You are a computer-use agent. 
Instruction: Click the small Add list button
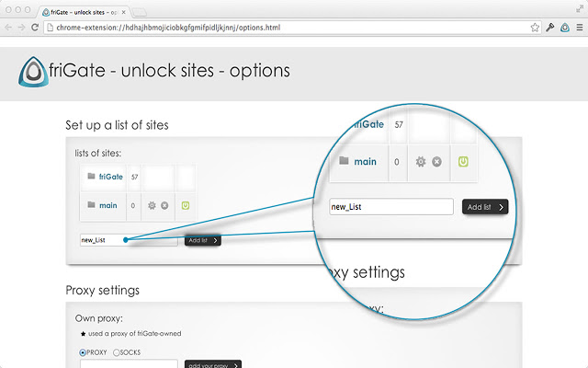[x=203, y=240]
